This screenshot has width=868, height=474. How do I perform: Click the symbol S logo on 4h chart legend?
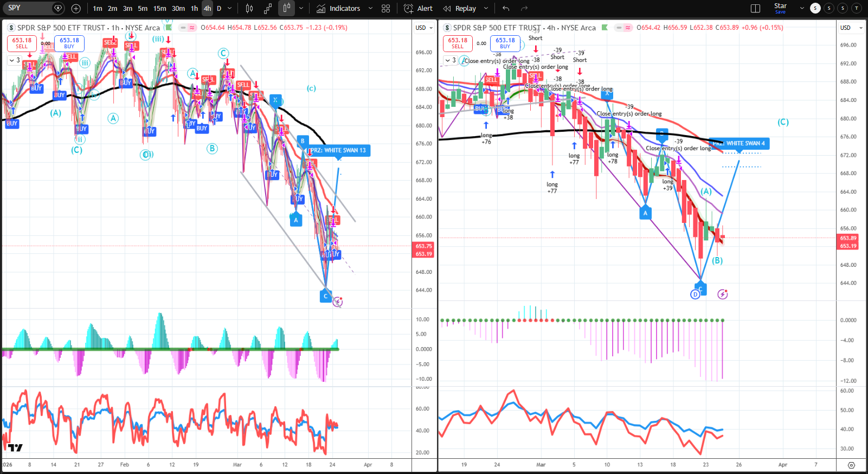(x=447, y=28)
